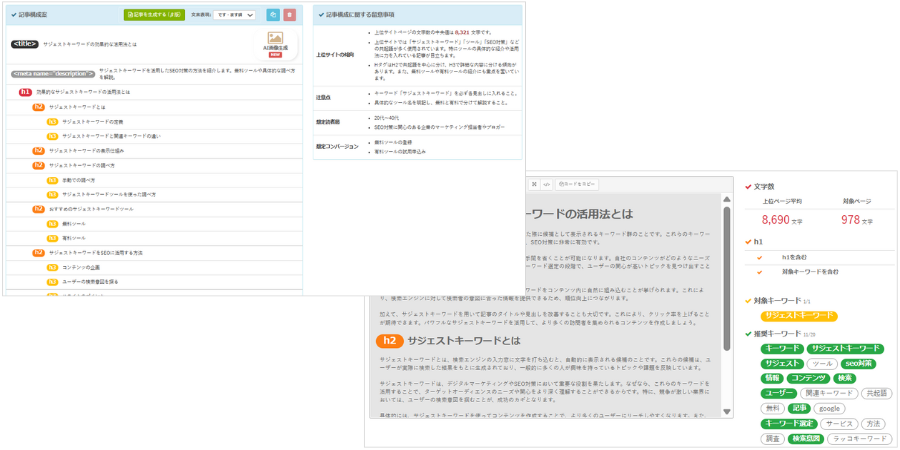Click the unfilled 関連キーワード keyword chip

829,394
